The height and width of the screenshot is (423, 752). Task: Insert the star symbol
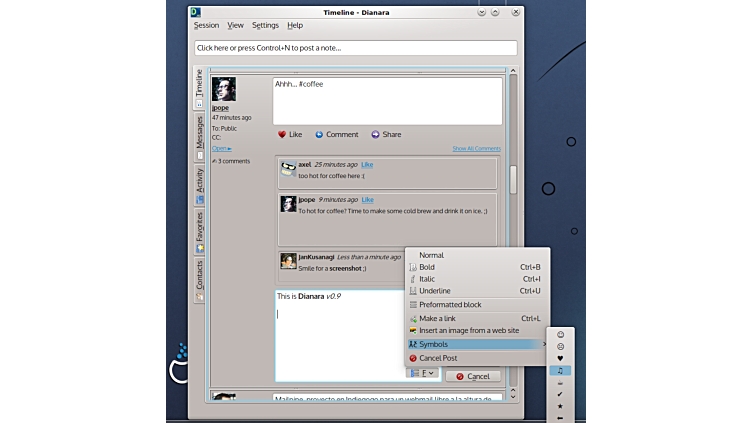(x=560, y=407)
